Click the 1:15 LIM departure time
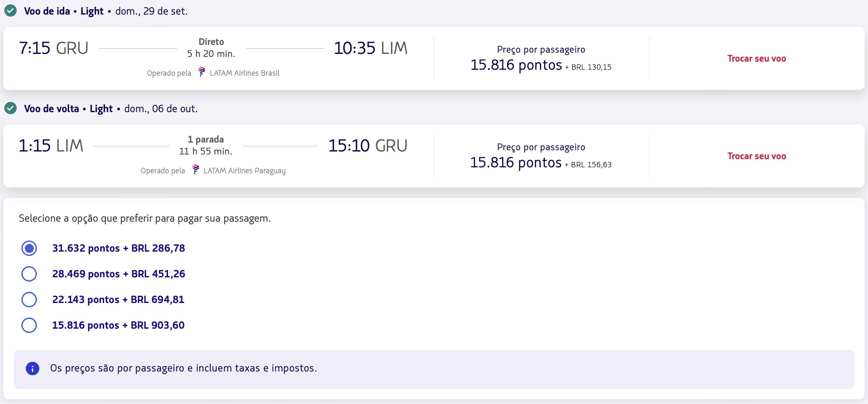Image resolution: width=868 pixels, height=404 pixels. 51,146
